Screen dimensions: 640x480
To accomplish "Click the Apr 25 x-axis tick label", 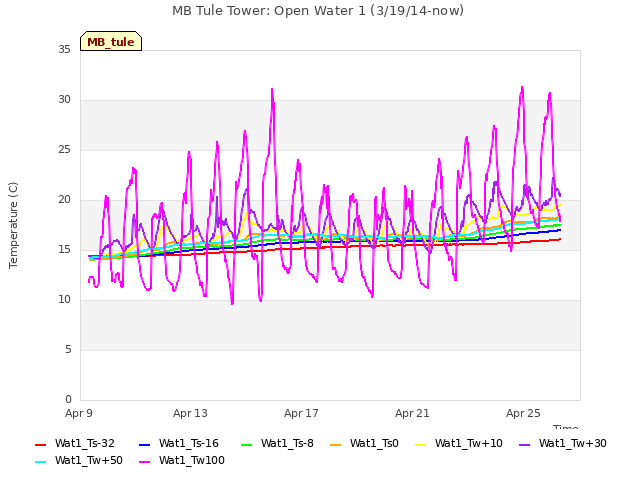I will point(523,413).
